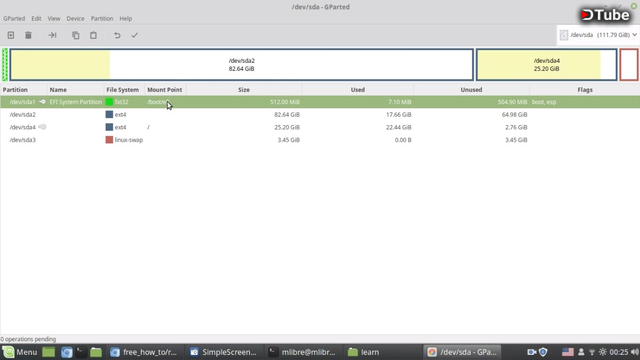Click the Unused column header
The image size is (640, 360).
pos(471,89)
